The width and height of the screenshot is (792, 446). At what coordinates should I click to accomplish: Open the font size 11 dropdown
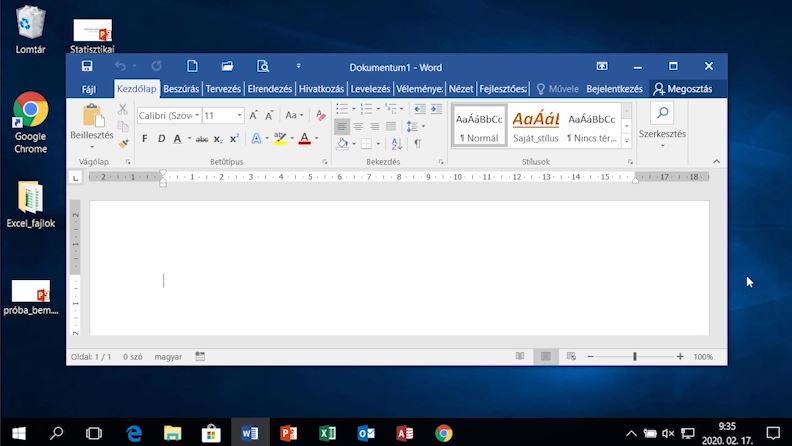tap(223, 116)
